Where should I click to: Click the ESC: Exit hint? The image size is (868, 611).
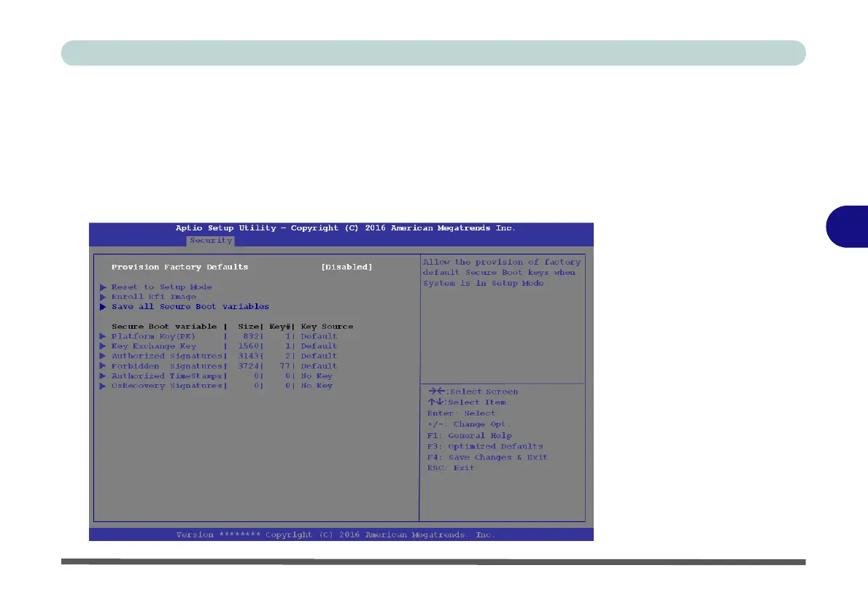[451, 467]
